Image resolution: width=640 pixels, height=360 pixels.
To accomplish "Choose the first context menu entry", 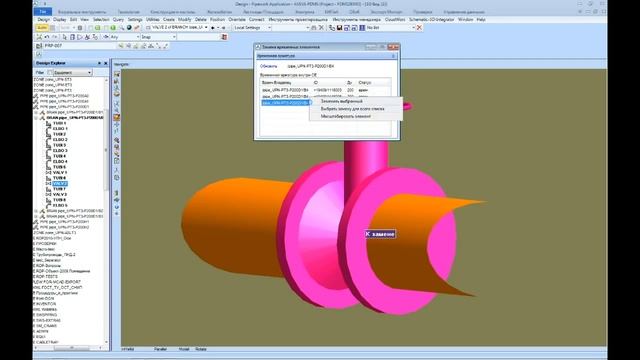I will click(356, 101).
